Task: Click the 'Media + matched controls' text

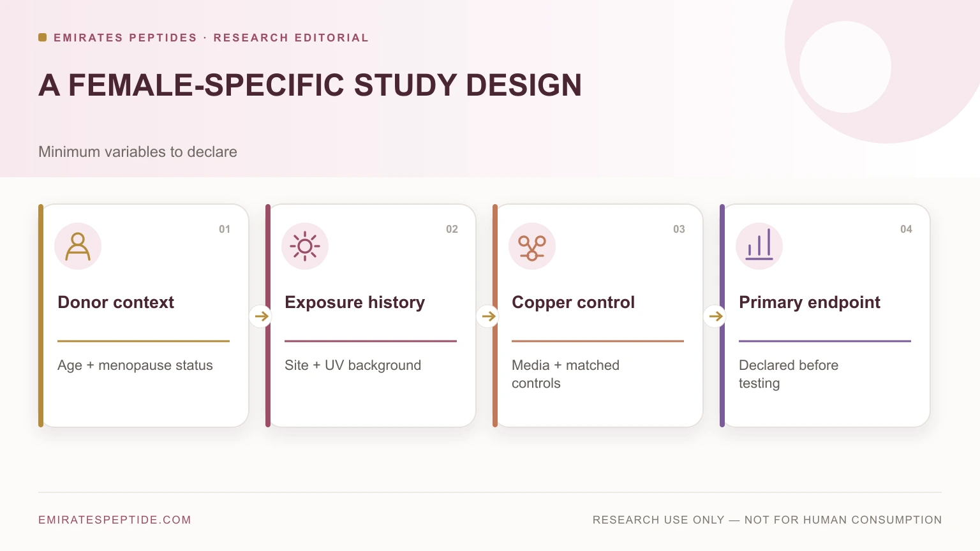Action: coord(565,374)
